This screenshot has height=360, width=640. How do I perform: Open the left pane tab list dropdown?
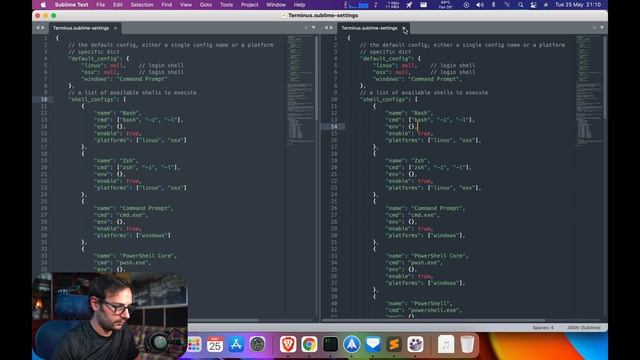click(313, 28)
